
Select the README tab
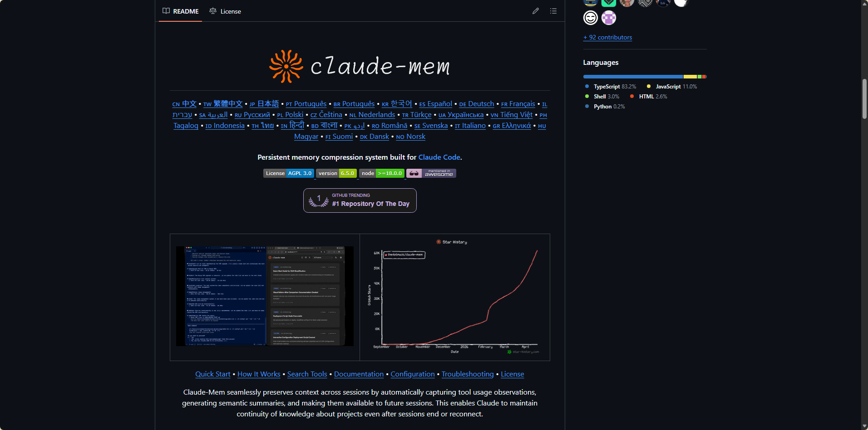tap(181, 11)
